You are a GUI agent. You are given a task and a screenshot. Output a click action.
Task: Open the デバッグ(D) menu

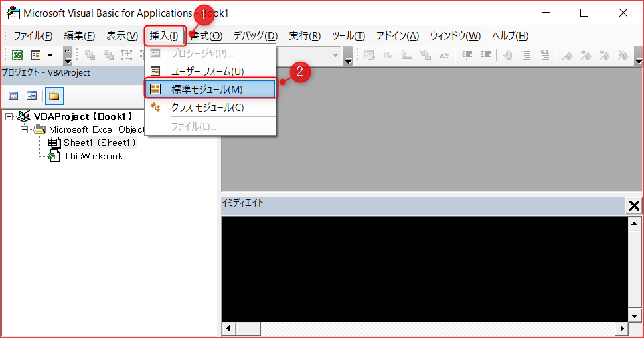(x=256, y=36)
